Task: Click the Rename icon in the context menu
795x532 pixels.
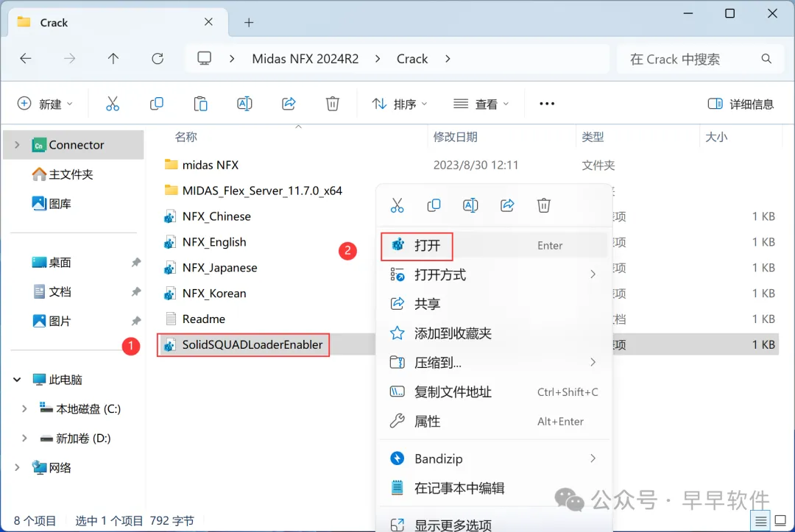Action: pyautogui.click(x=470, y=205)
